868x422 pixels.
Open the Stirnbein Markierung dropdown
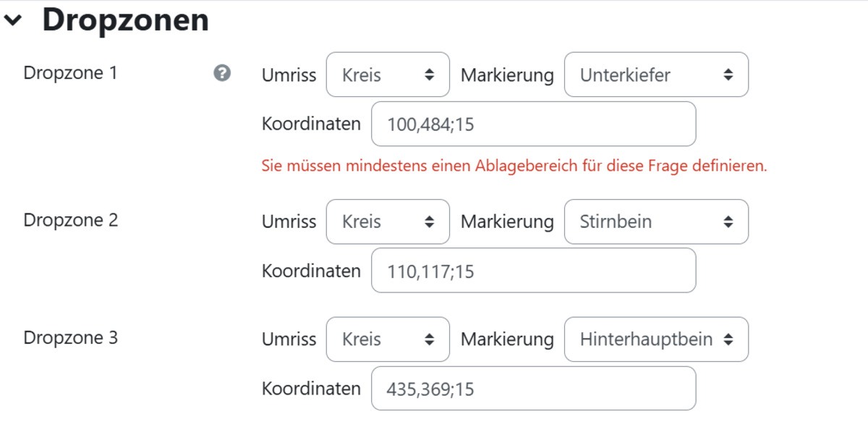[x=656, y=221]
